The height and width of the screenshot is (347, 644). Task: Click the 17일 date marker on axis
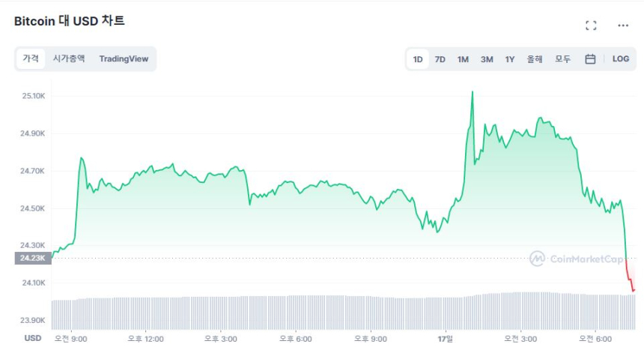pos(448,339)
